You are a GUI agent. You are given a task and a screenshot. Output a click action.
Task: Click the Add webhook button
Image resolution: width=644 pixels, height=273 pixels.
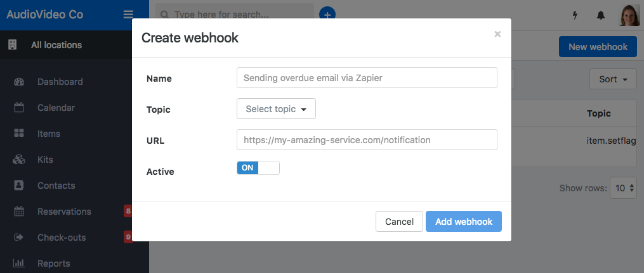(464, 221)
